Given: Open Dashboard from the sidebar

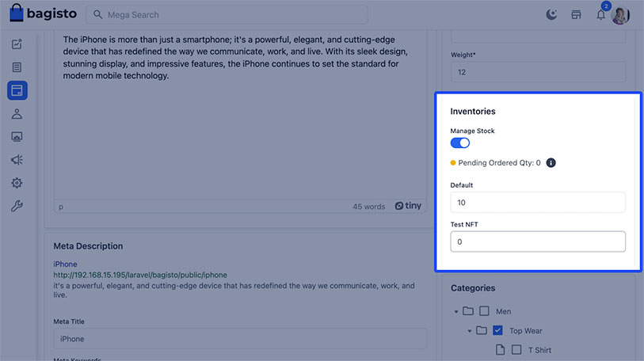Looking at the screenshot, I should pyautogui.click(x=17, y=44).
